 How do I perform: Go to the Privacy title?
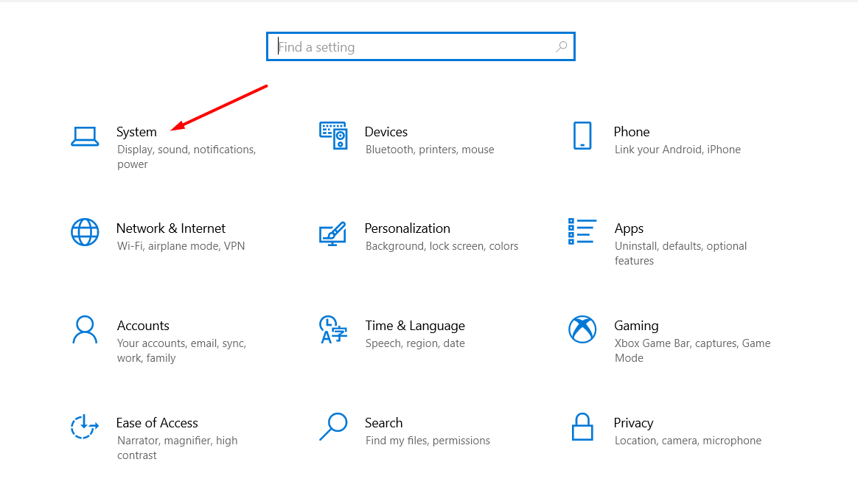pyautogui.click(x=633, y=424)
